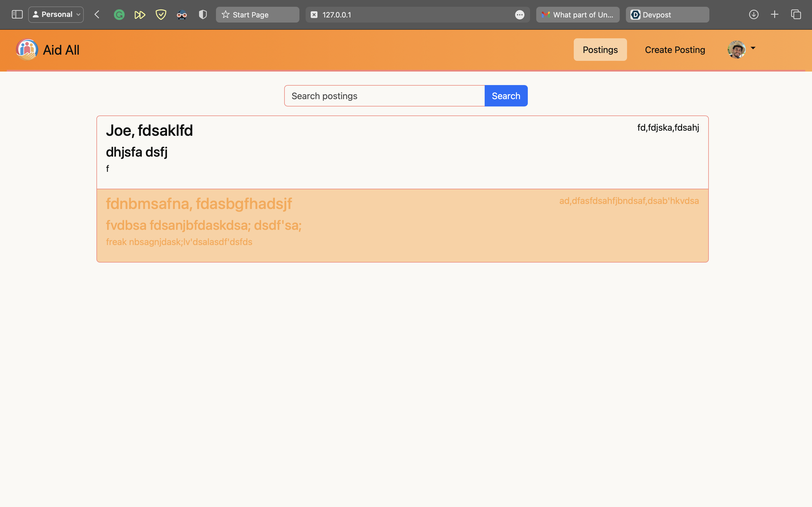Open the yellow shield extension
Viewport: 812px width, 507px height.
(x=161, y=15)
